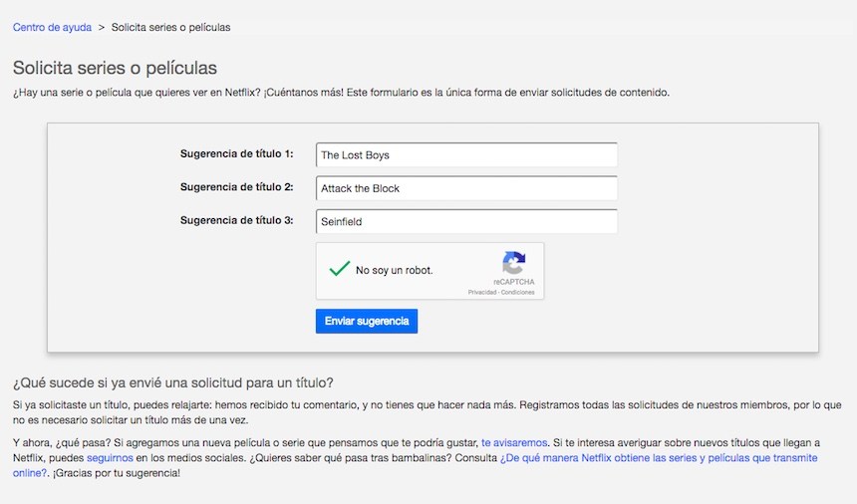Click the "¿Qué sucede si ya envié" heading
The height and width of the screenshot is (504, 857).
tap(172, 382)
